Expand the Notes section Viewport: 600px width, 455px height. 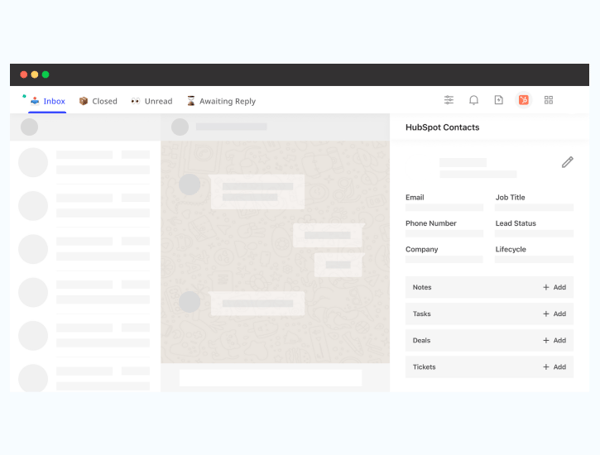(423, 287)
